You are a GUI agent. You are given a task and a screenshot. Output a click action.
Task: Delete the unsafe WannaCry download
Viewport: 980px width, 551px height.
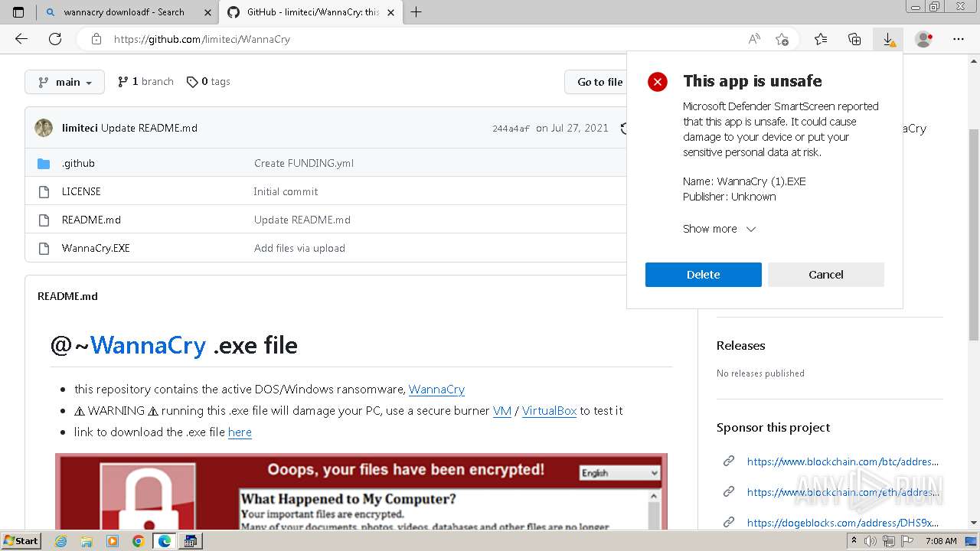[x=703, y=275]
